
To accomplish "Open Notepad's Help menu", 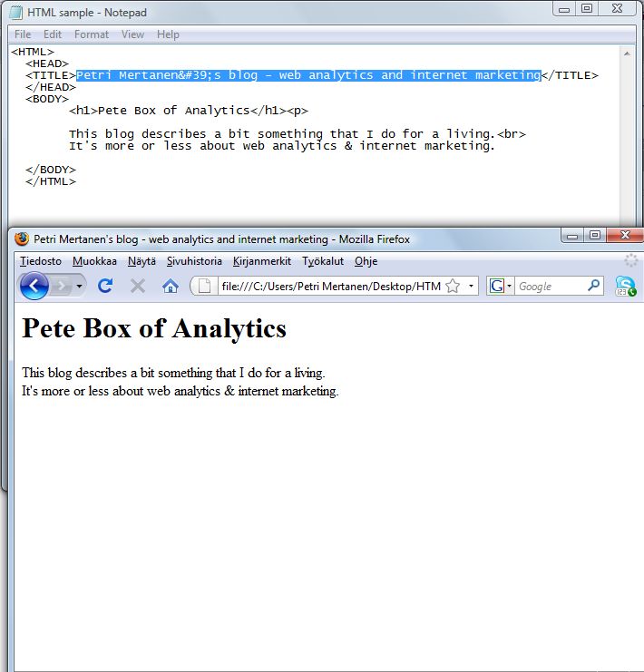I will [168, 34].
